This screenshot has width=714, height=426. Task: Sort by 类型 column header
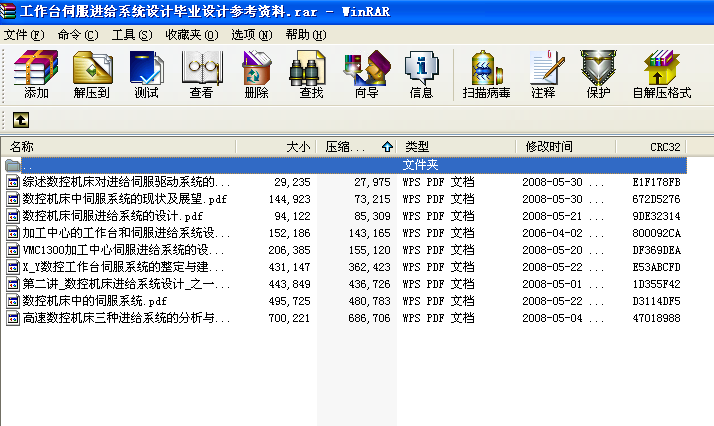point(456,147)
